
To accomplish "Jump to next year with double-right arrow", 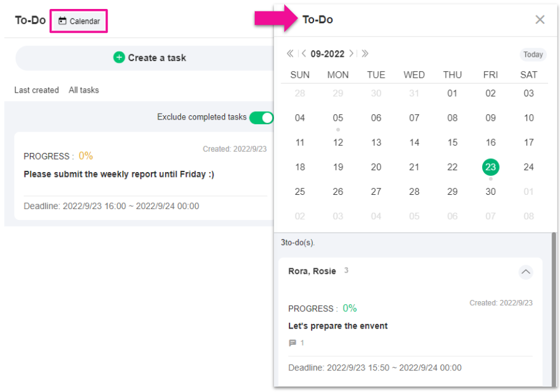I will click(x=365, y=54).
